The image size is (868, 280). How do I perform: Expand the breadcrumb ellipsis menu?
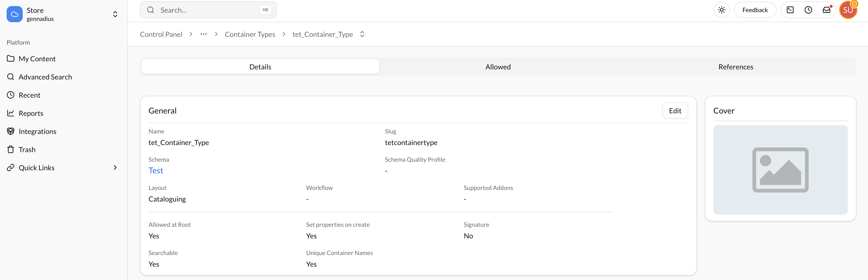click(204, 34)
